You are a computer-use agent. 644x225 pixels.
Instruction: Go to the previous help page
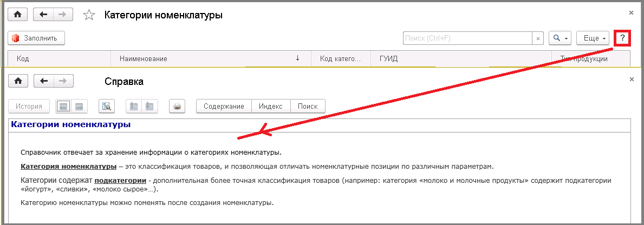coord(63,106)
